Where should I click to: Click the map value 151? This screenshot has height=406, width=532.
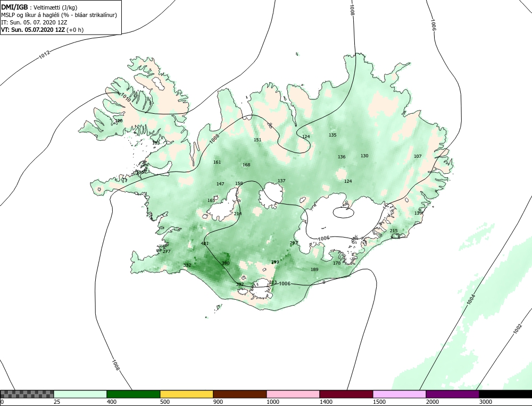[x=257, y=140]
